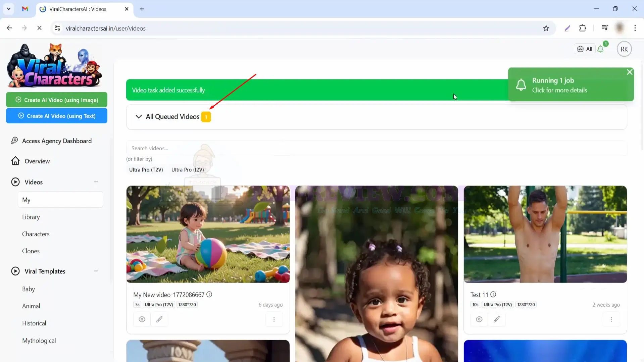Open the Animal viral templates

pos(31,306)
